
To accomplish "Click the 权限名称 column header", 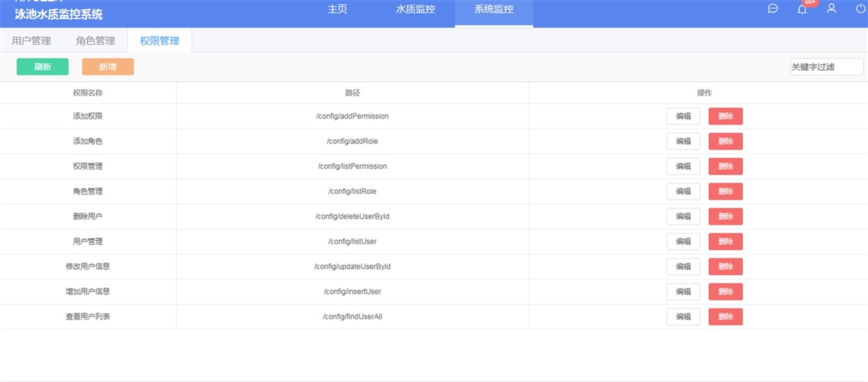I will pos(88,93).
